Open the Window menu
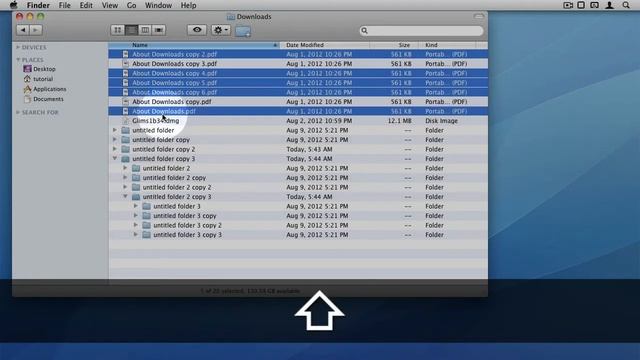Screen dimensions: 640x360 pos(158,5)
